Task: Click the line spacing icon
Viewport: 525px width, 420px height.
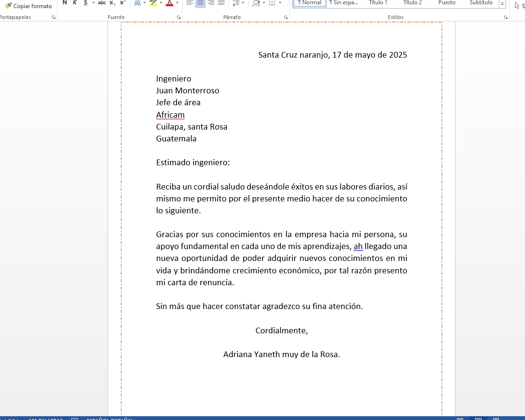Action: tap(236, 3)
